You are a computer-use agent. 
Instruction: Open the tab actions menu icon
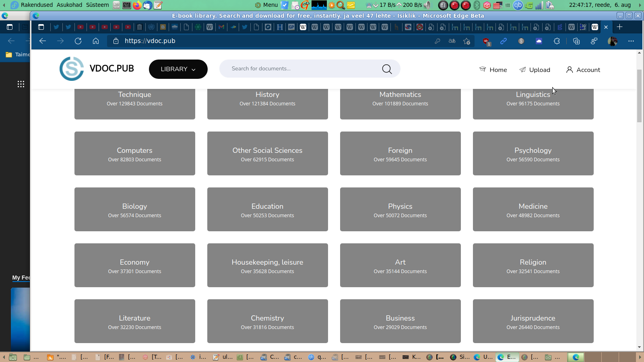[x=41, y=27]
